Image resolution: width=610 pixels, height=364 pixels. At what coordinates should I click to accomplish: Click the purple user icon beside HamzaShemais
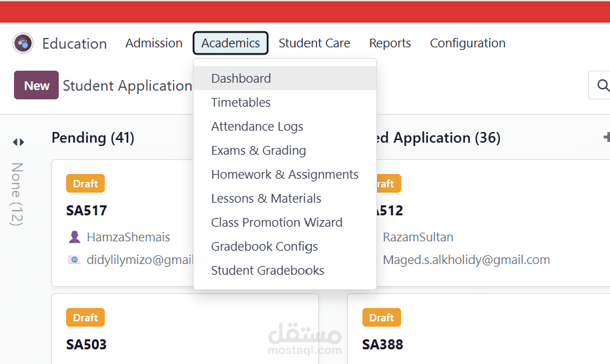pos(74,237)
